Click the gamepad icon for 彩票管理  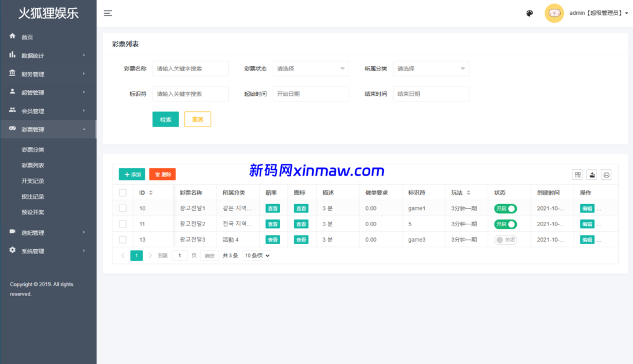(12, 129)
